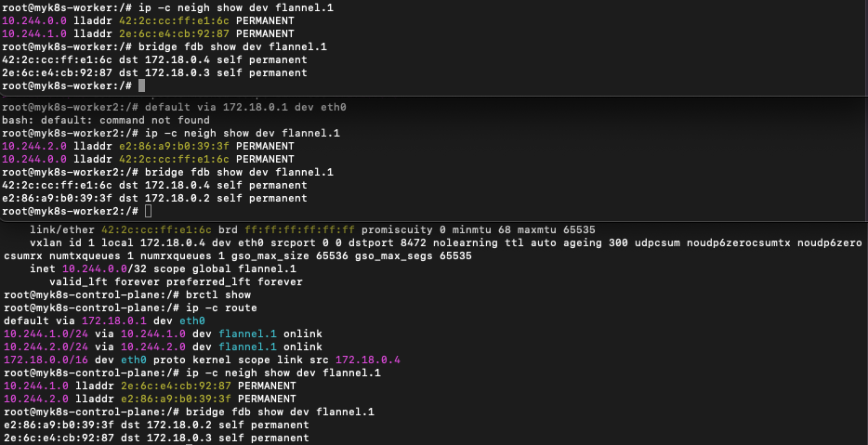Image resolution: width=868 pixels, height=445 pixels.
Task: Click MAC e2:86:a9:b0:39:3f in control-plane neigh output
Action: (x=176, y=399)
